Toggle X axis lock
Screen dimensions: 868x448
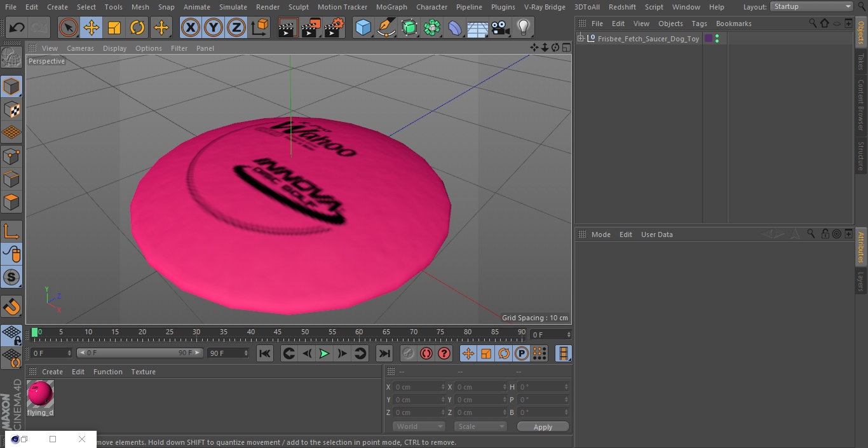pos(191,28)
